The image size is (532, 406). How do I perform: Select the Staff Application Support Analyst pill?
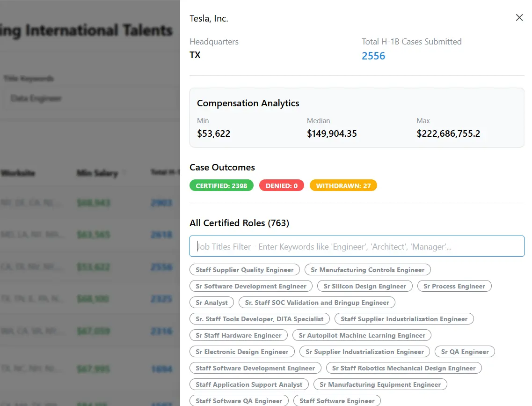248,384
